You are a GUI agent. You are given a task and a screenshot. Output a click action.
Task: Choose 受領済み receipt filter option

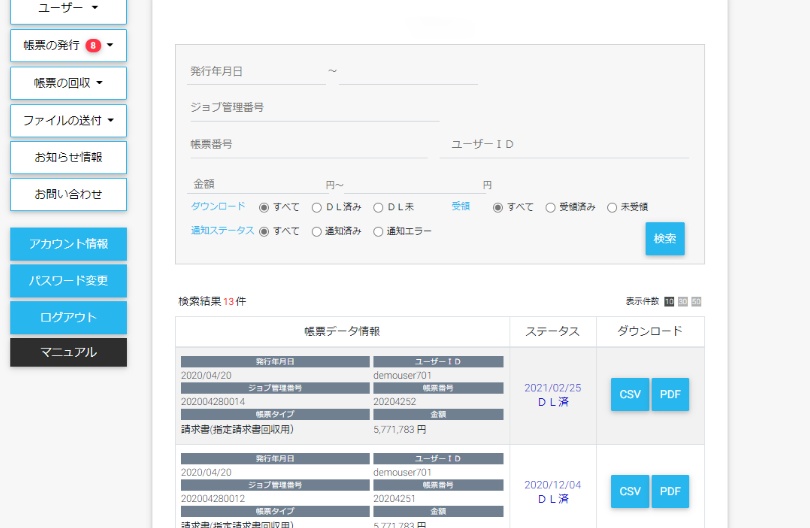[x=551, y=208]
